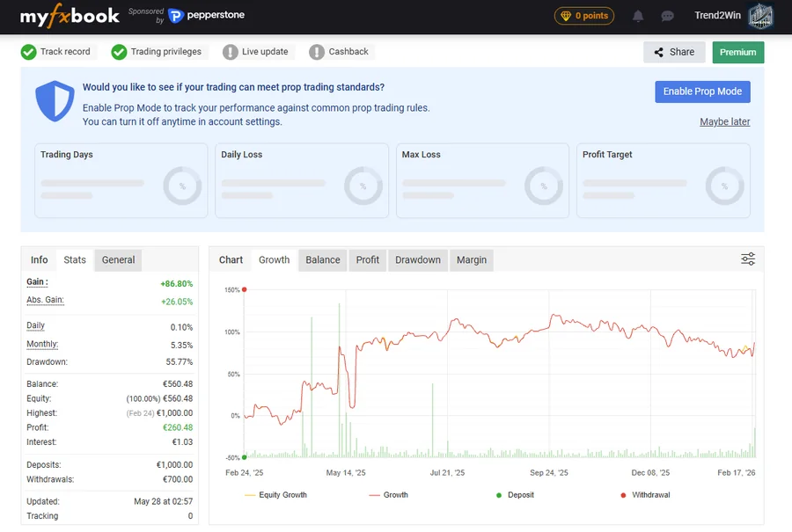This screenshot has height=532, width=792.
Task: Click the Monthly label
Action: pyautogui.click(x=42, y=344)
